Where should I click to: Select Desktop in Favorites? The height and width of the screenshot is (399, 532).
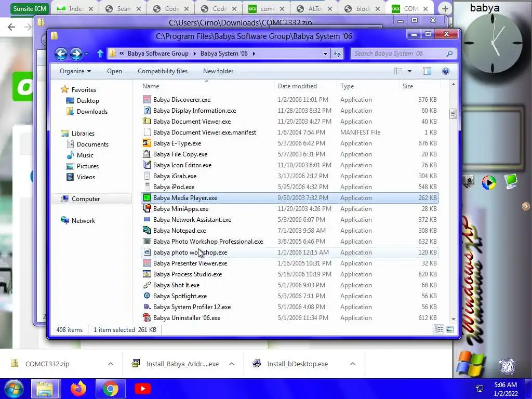[88, 100]
